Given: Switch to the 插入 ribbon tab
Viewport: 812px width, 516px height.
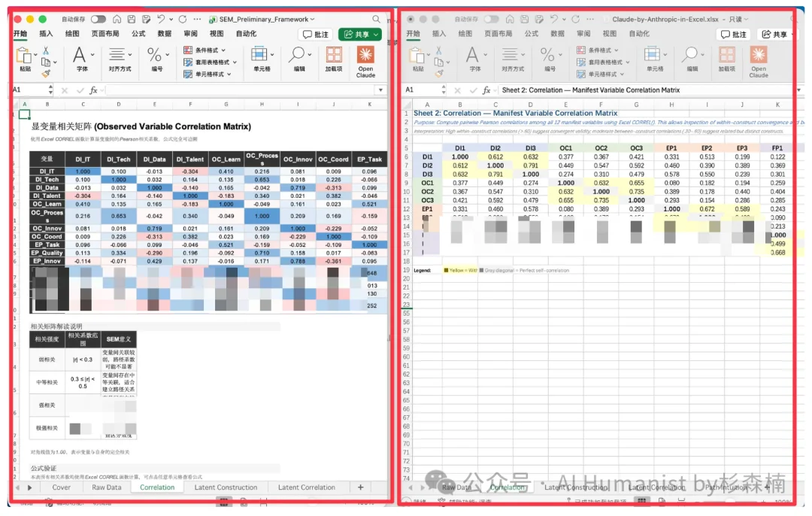Looking at the screenshot, I should 47,34.
